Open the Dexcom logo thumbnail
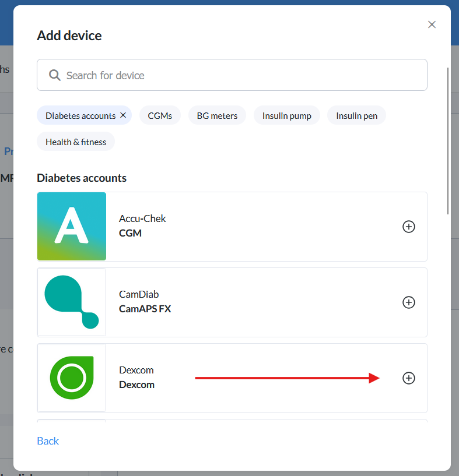Image resolution: width=459 pixels, height=476 pixels. [72, 378]
